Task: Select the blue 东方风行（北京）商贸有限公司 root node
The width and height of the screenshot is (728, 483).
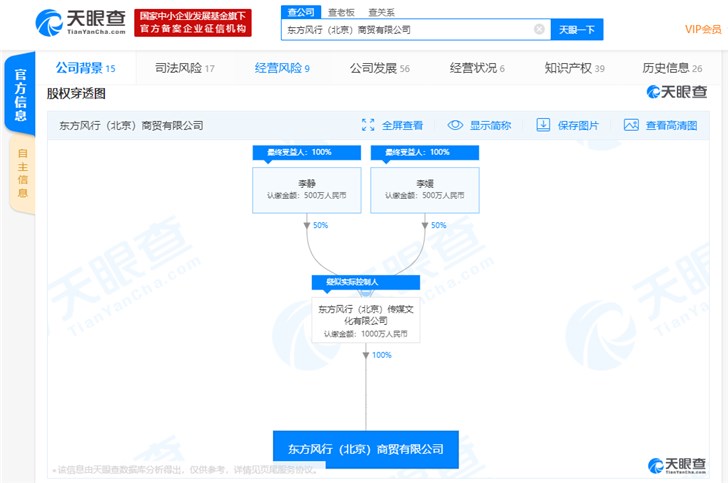Action: 366,449
